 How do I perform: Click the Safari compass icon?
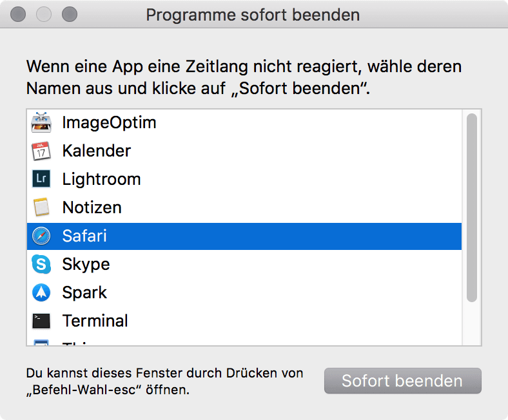(41, 236)
